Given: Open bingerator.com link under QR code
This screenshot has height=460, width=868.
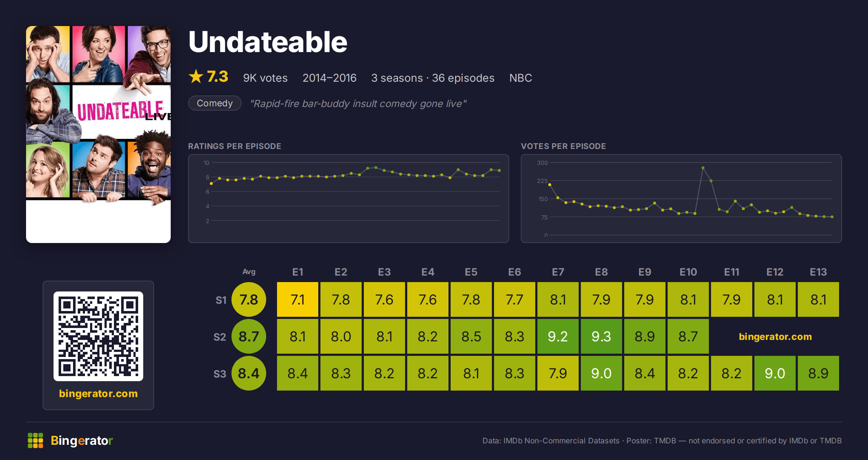Looking at the screenshot, I should pyautogui.click(x=98, y=393).
